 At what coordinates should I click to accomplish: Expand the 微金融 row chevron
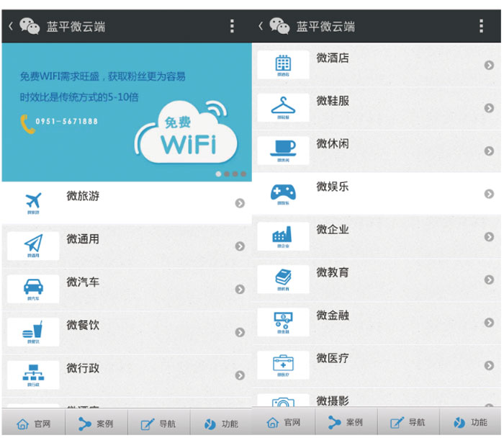[489, 323]
